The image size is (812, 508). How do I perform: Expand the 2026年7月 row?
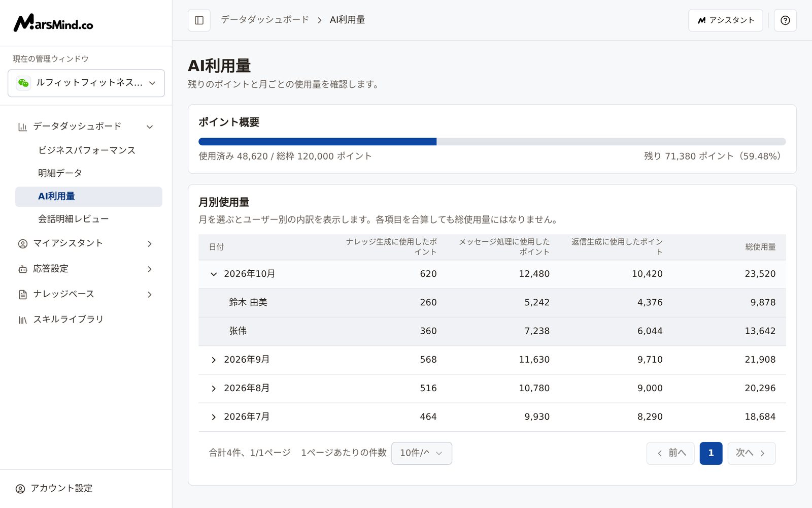(214, 417)
